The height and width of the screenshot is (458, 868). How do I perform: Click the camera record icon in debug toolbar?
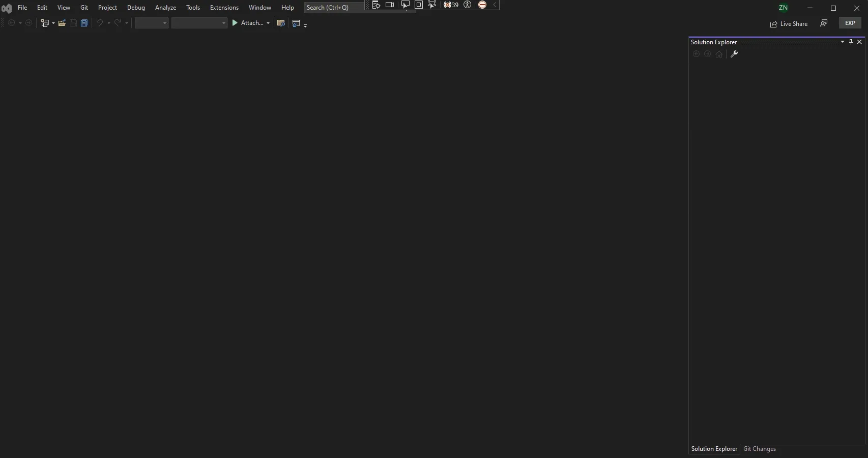[x=390, y=5]
